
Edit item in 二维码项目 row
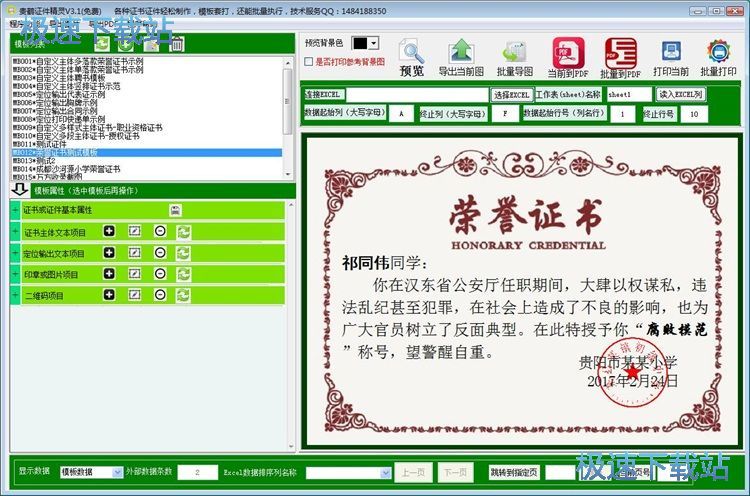(134, 295)
